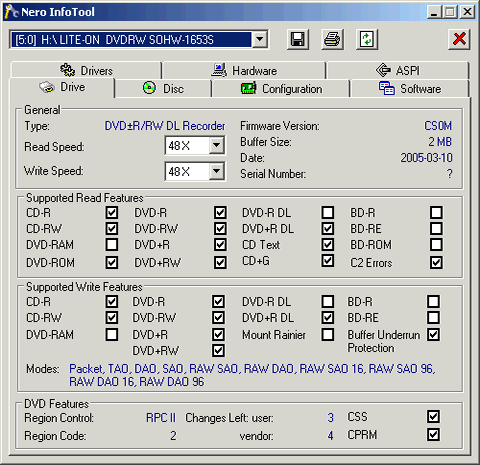Switch to the Hardware tab
480x465 pixels.
click(244, 70)
